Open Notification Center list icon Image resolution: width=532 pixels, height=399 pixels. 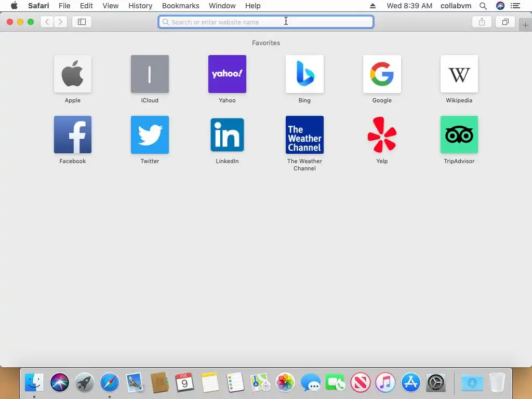(x=515, y=6)
